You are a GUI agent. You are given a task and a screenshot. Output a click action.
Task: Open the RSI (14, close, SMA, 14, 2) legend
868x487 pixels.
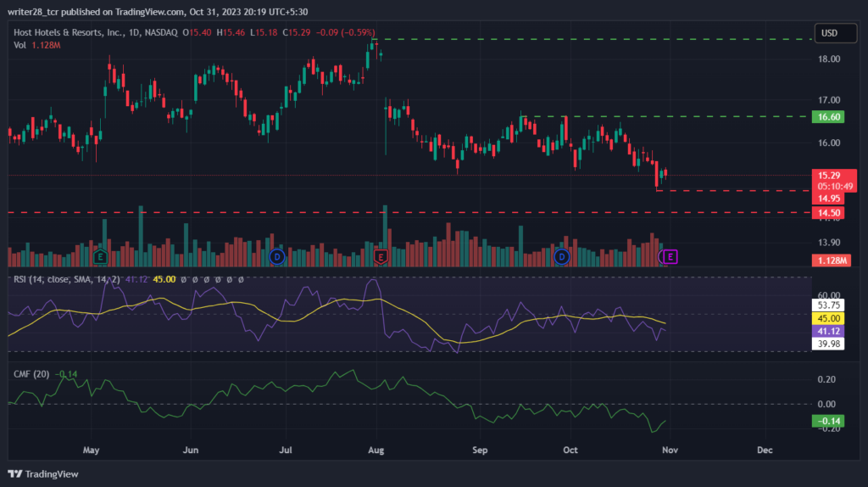click(66, 279)
